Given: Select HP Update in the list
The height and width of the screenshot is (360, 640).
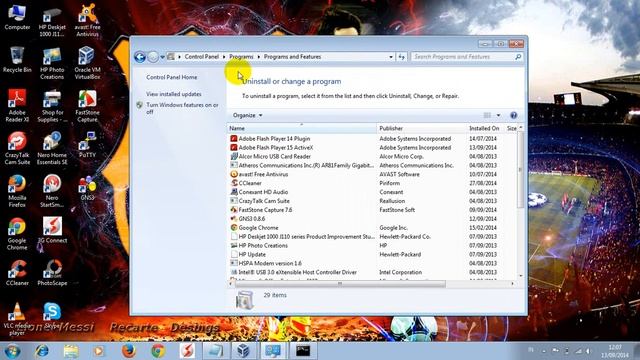Looking at the screenshot, I should tap(371, 254).
